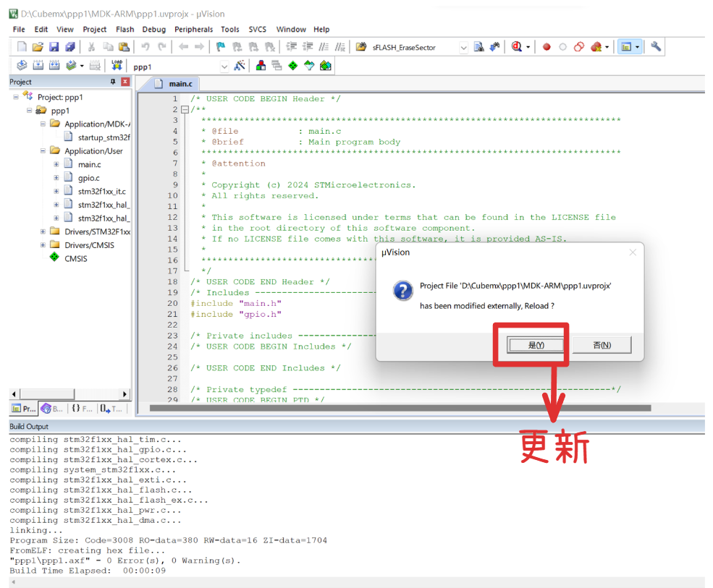This screenshot has height=588, width=713.
Task: Build the target with the Build icon
Action: (38, 66)
